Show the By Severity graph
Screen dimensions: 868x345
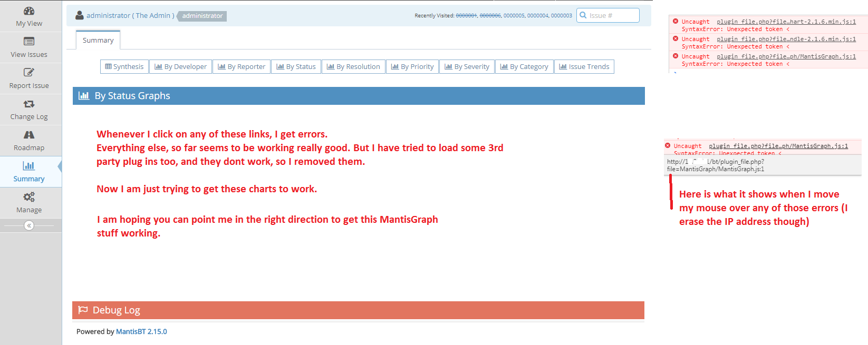point(467,66)
